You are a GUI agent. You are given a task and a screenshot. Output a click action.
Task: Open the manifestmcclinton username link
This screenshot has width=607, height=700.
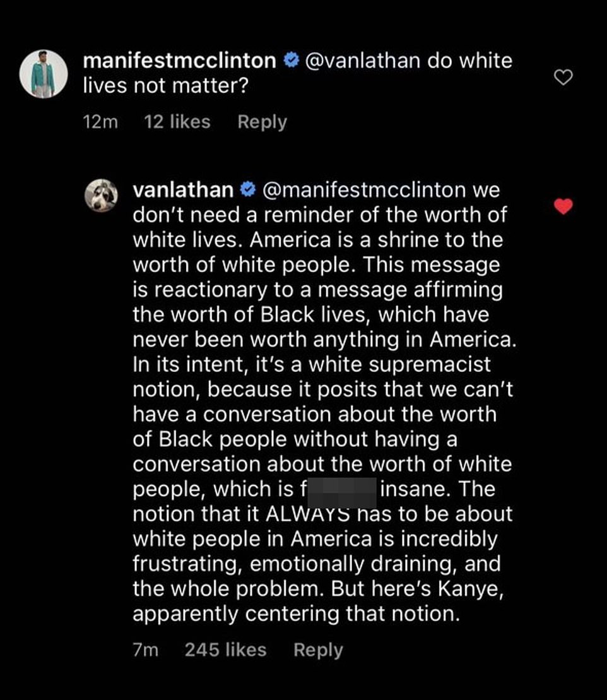179,61
